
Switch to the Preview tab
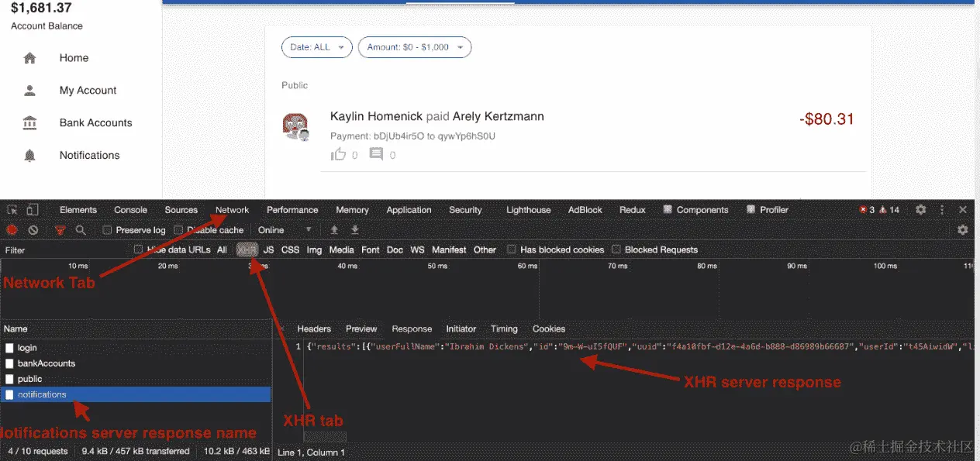click(x=361, y=329)
